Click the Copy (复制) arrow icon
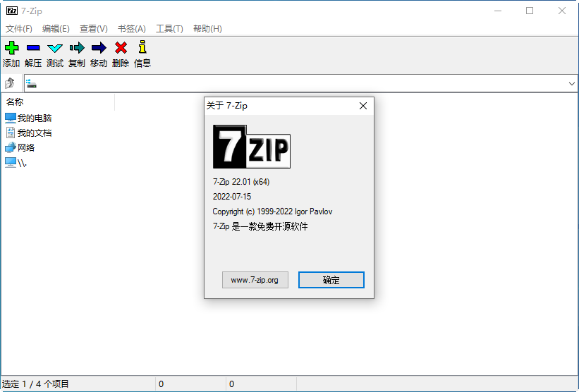Image resolution: width=579 pixels, height=392 pixels. [x=77, y=48]
